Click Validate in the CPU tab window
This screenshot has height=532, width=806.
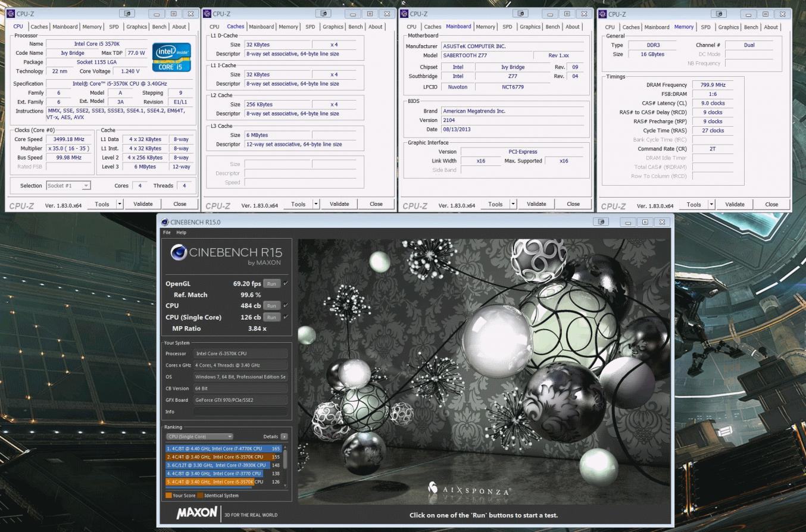pyautogui.click(x=143, y=204)
